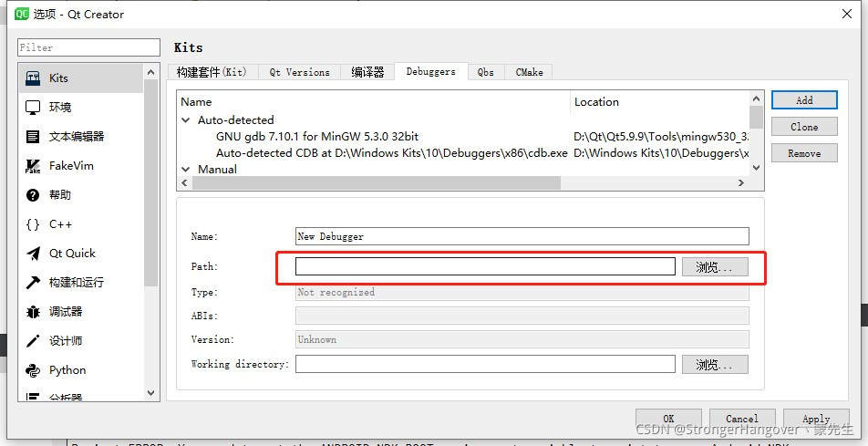Image resolution: width=868 pixels, height=446 pixels.
Task: Focus the Filter search field
Action: 88,47
